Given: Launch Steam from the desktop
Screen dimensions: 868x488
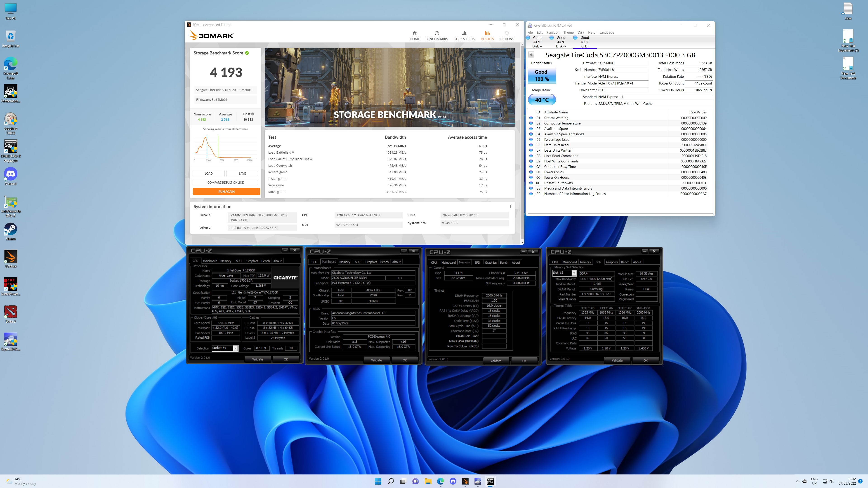Looking at the screenshot, I should tap(10, 232).
